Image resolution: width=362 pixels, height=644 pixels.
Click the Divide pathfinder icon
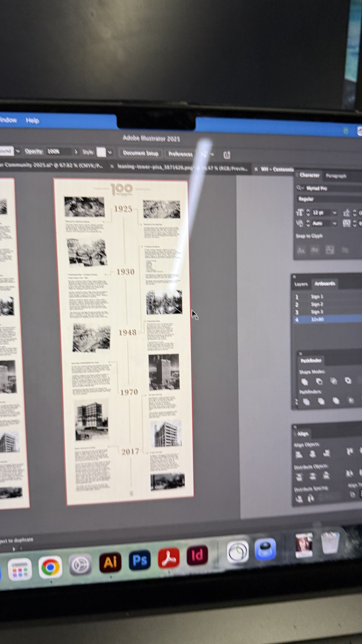tap(306, 402)
